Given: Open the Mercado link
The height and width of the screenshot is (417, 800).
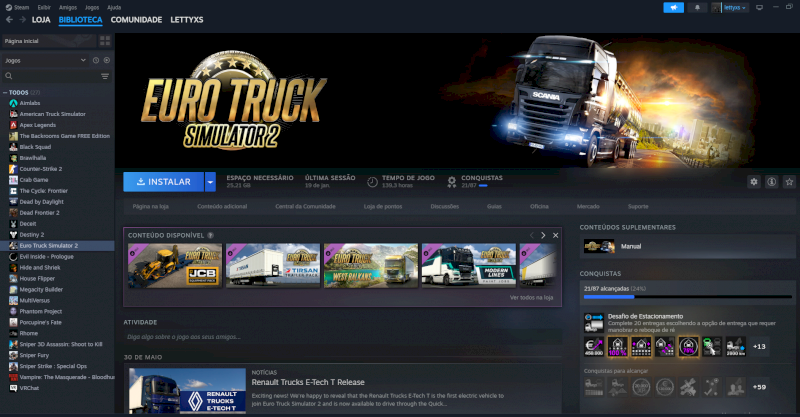Looking at the screenshot, I should [588, 207].
